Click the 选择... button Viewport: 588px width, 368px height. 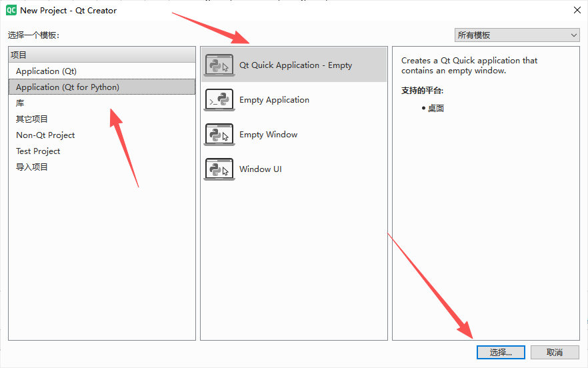501,352
